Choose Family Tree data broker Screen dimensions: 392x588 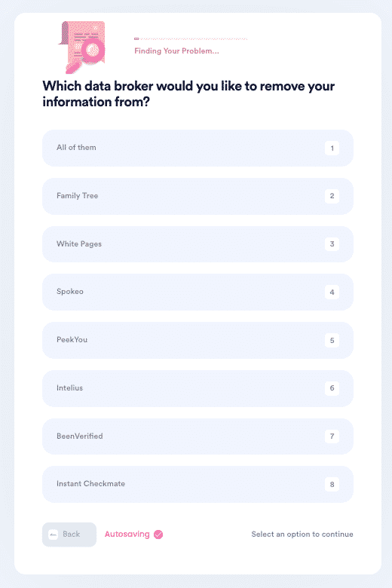tap(198, 196)
